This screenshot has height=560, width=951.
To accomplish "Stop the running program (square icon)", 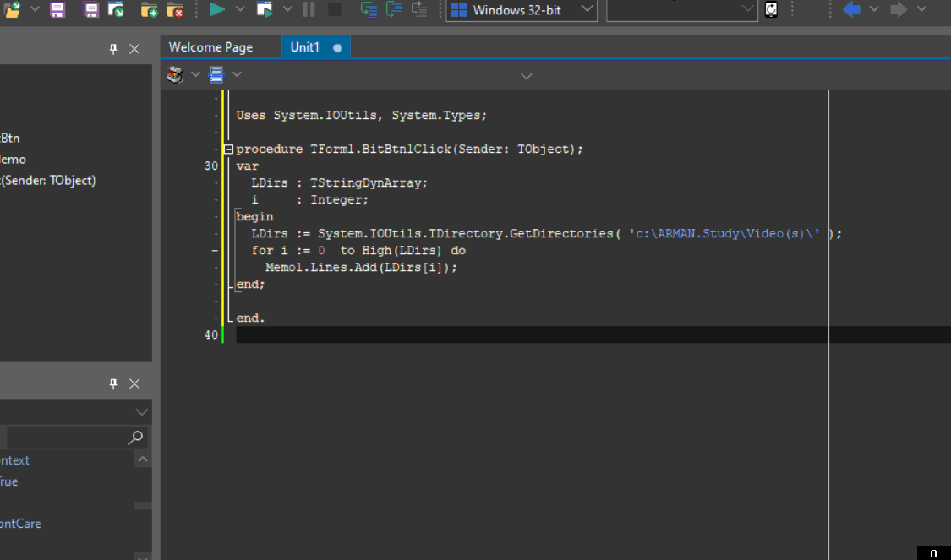I will point(334,9).
